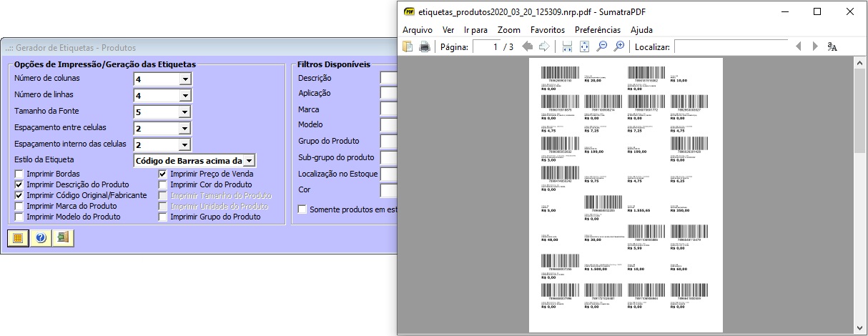This screenshot has width=868, height=336.
Task: Toggle the match case aA icon
Action: coord(832,46)
